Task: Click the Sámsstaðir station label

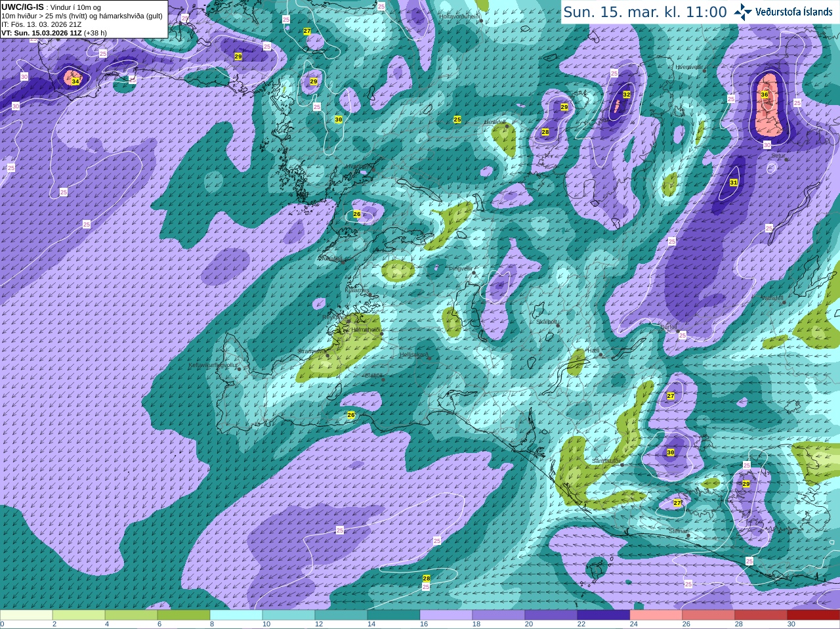Action: tap(605, 461)
